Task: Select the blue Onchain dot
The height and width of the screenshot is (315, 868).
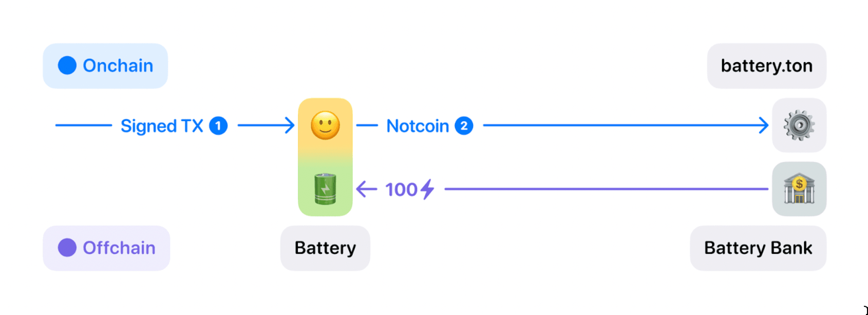Action: pyautogui.click(x=67, y=66)
